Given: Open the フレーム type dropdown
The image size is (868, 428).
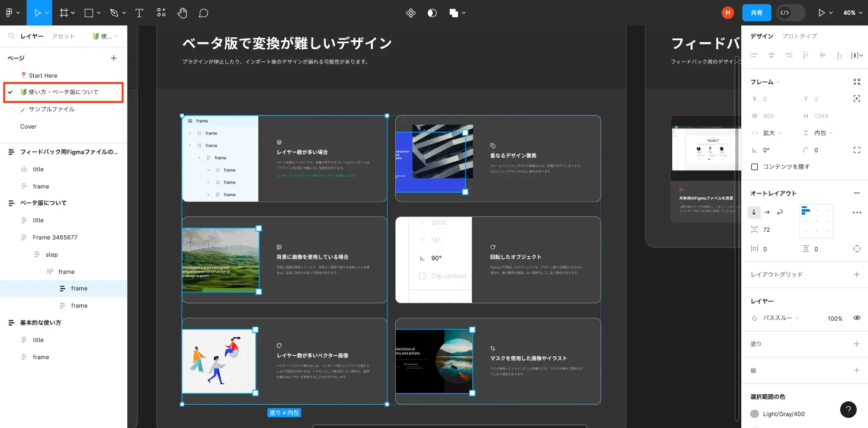Looking at the screenshot, I should click(765, 82).
